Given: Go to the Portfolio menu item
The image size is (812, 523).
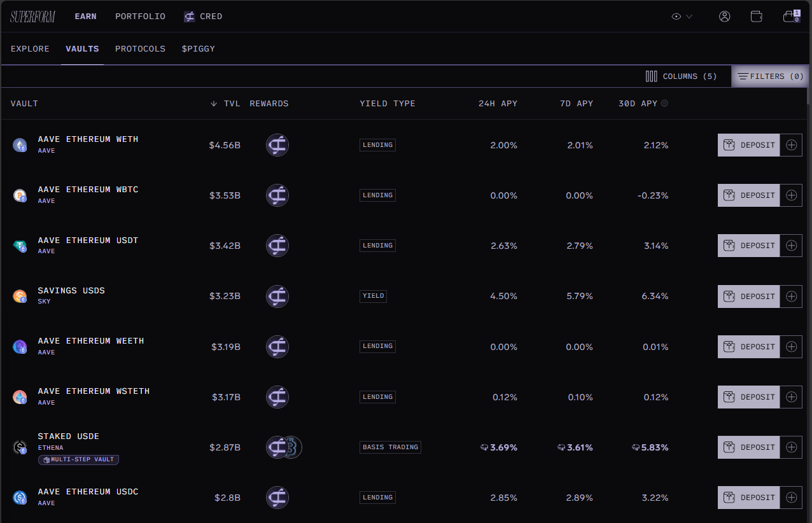Looking at the screenshot, I should tap(140, 17).
